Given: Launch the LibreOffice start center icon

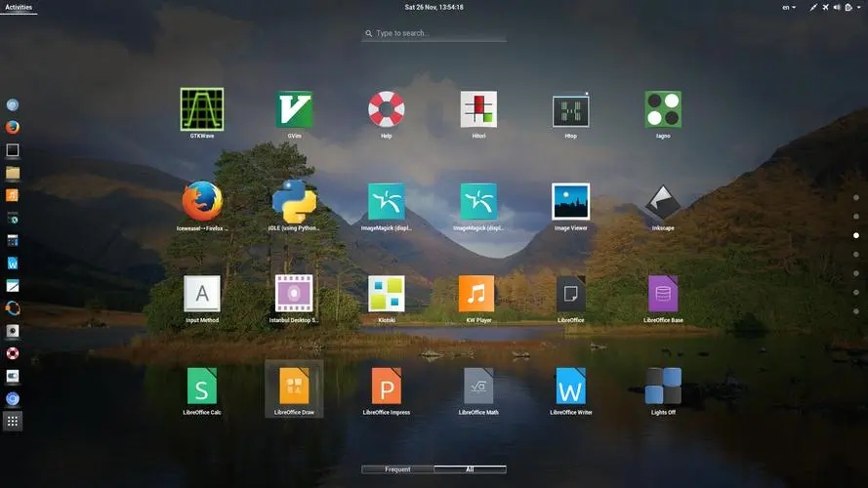Looking at the screenshot, I should (x=571, y=294).
